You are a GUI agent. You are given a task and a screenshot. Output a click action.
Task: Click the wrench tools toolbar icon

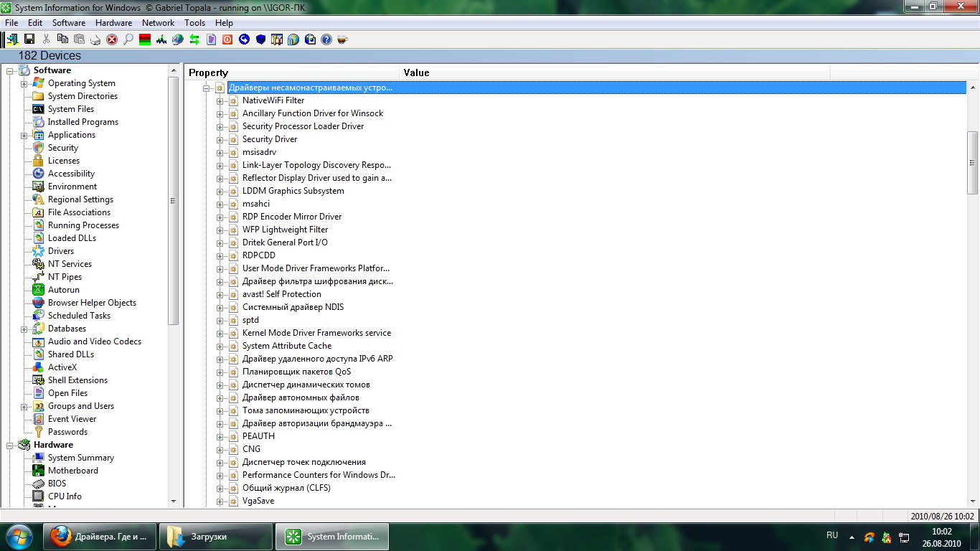[277, 39]
